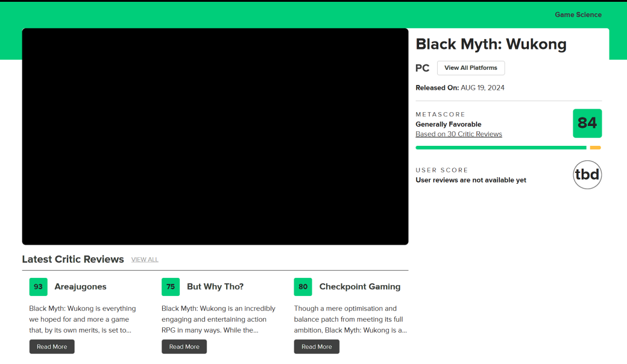Click the 93 score badge for Areajugones
This screenshot has width=627, height=364.
(x=39, y=287)
